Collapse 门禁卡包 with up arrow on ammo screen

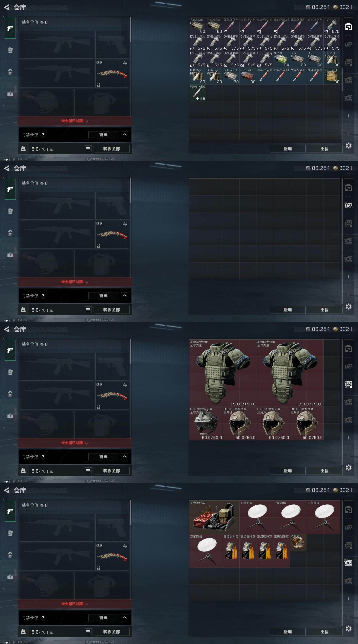pyautogui.click(x=125, y=135)
